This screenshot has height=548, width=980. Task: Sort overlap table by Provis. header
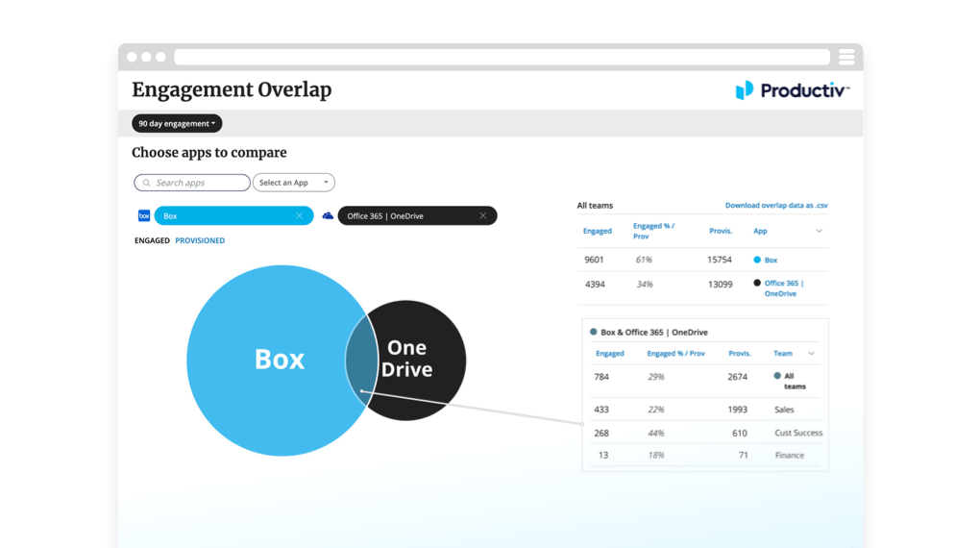(740, 354)
